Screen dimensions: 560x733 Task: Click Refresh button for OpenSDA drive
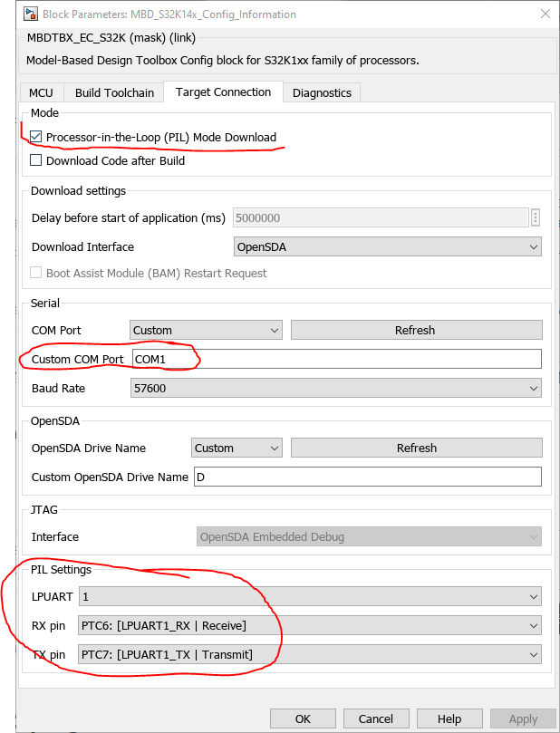coord(416,448)
